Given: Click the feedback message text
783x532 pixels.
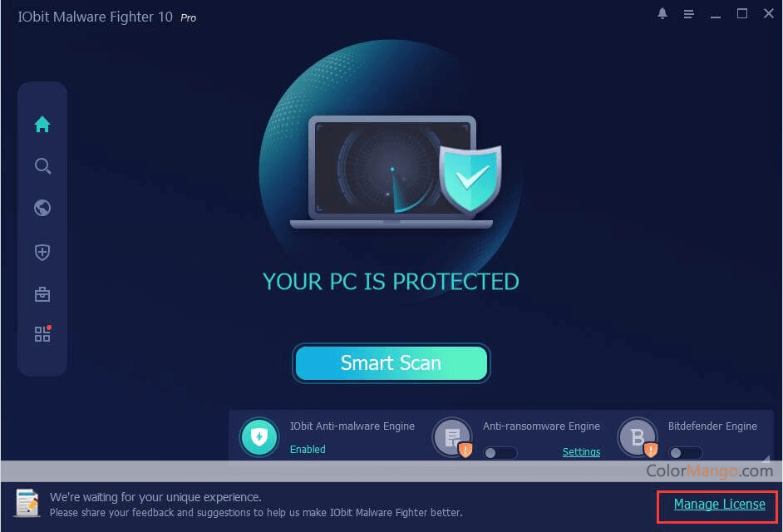Looking at the screenshot, I should click(256, 505).
